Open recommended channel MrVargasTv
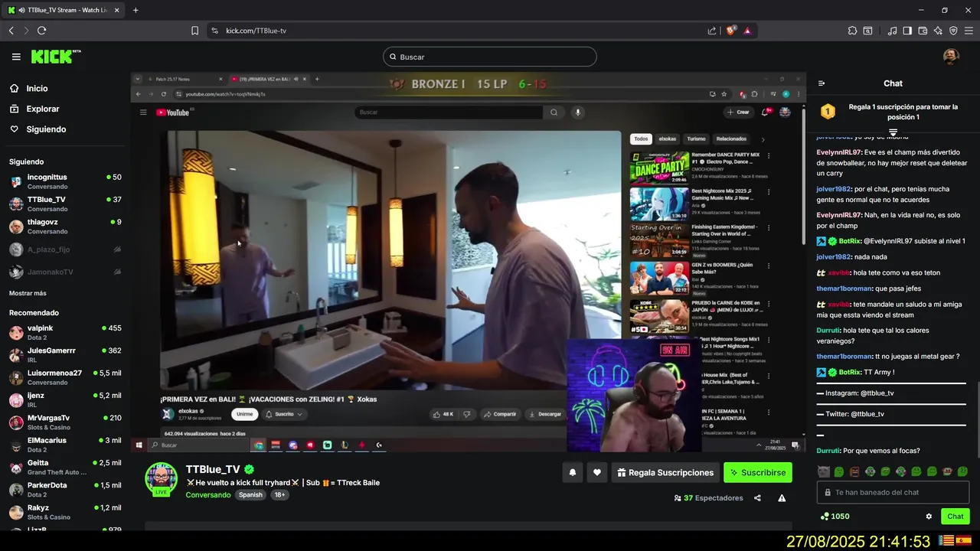The width and height of the screenshot is (980, 551). pyautogui.click(x=64, y=422)
